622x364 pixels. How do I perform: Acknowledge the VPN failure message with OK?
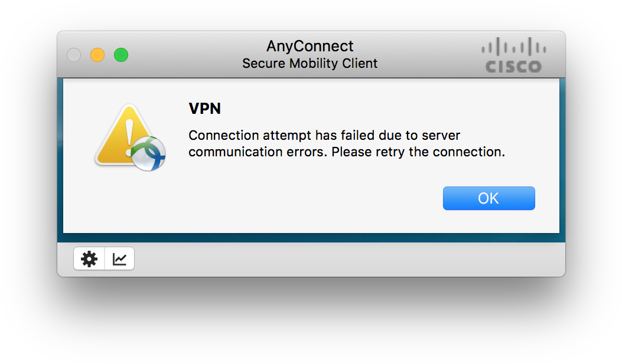click(489, 198)
